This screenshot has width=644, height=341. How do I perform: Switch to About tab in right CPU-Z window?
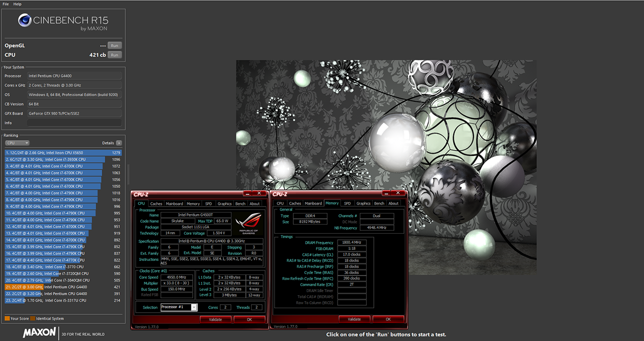pos(393,203)
